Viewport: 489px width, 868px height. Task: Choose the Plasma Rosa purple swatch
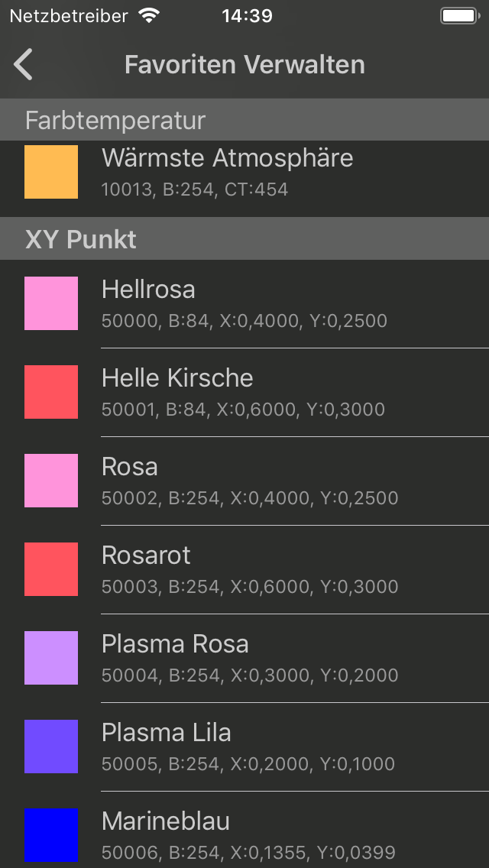point(51,658)
